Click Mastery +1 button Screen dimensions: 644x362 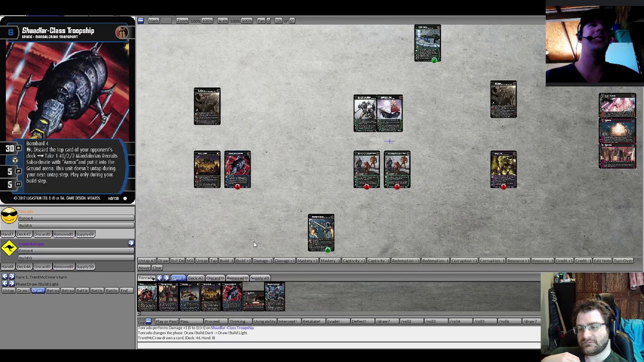point(307,260)
